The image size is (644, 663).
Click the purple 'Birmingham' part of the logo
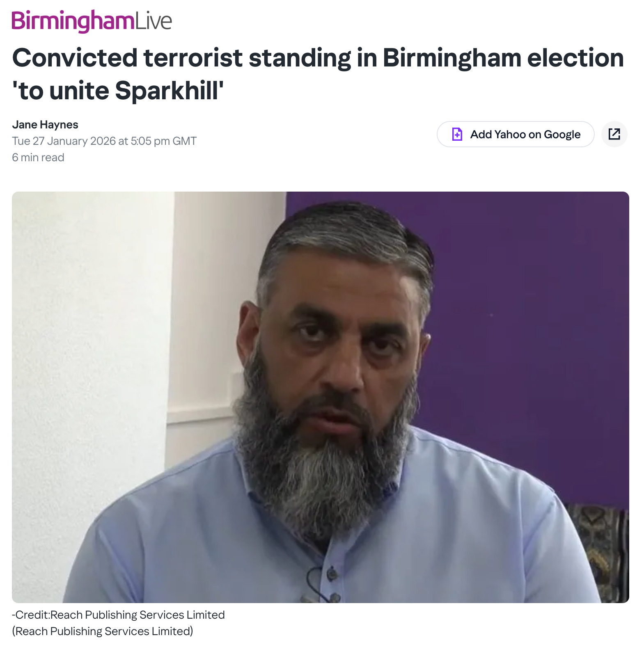[73, 21]
